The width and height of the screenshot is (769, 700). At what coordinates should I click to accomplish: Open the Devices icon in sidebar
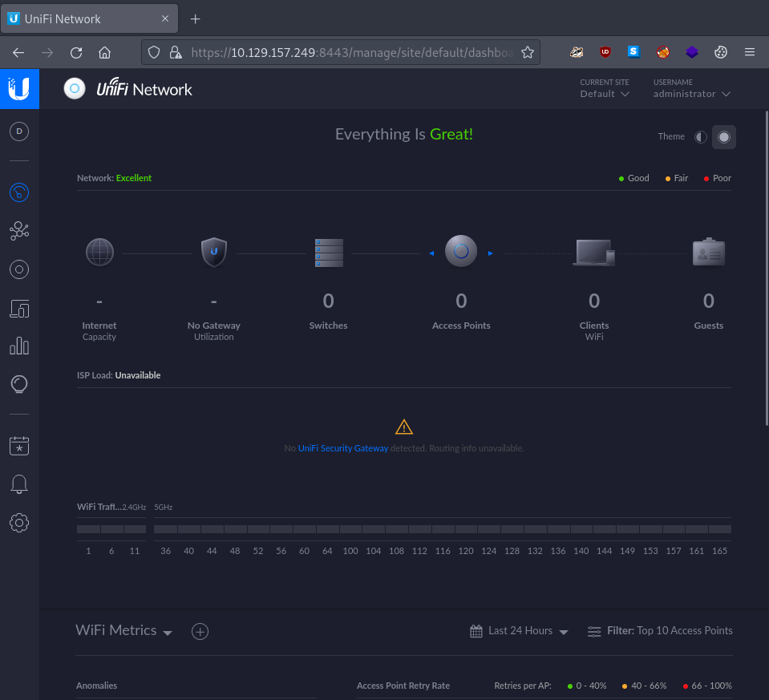(x=19, y=269)
